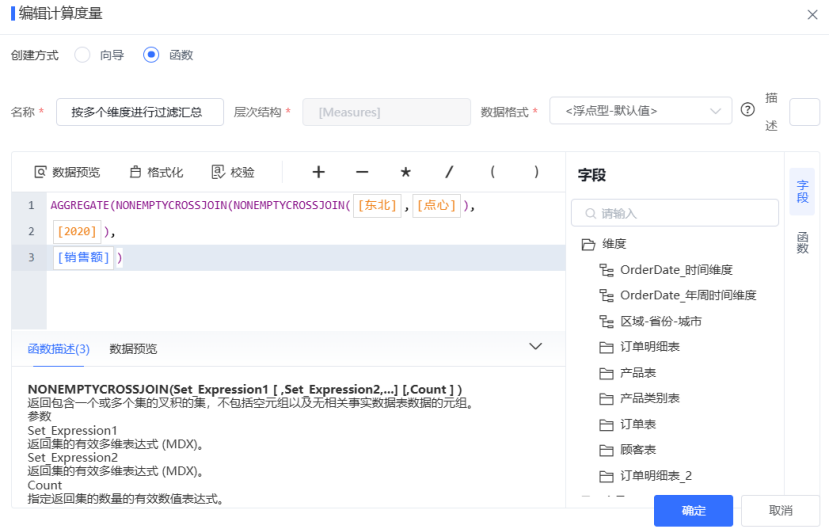Edit the 名称 field text
The height and width of the screenshot is (530, 830).
point(140,112)
